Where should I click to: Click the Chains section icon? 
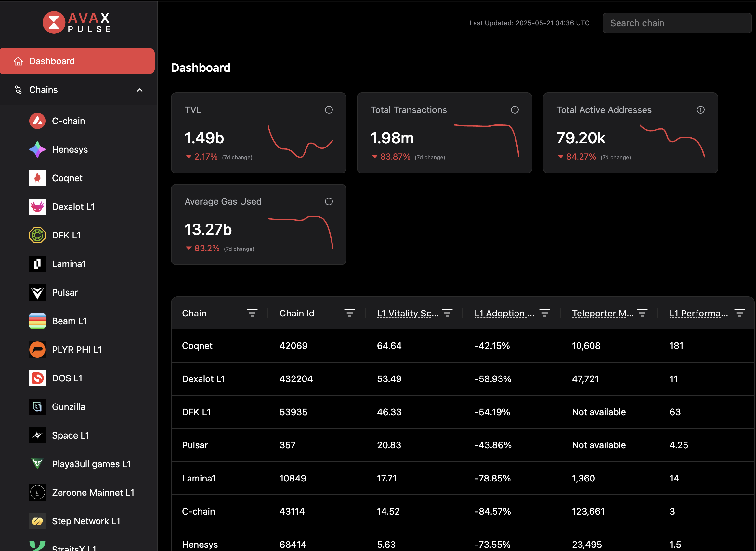coord(18,90)
